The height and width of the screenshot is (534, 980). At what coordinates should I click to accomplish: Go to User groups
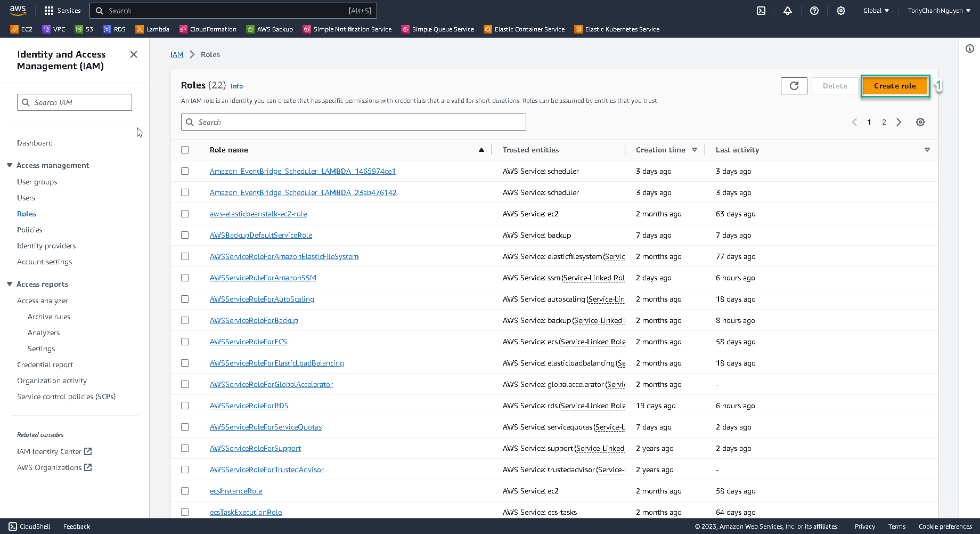[x=37, y=182]
